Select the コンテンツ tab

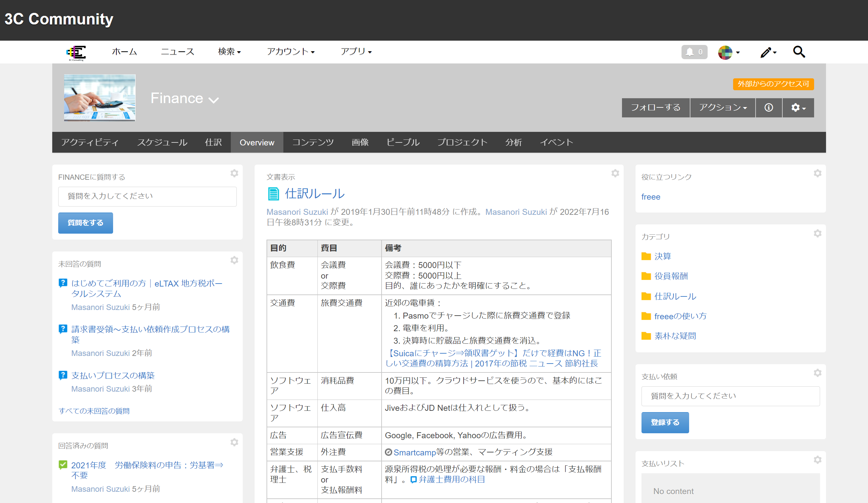(312, 142)
